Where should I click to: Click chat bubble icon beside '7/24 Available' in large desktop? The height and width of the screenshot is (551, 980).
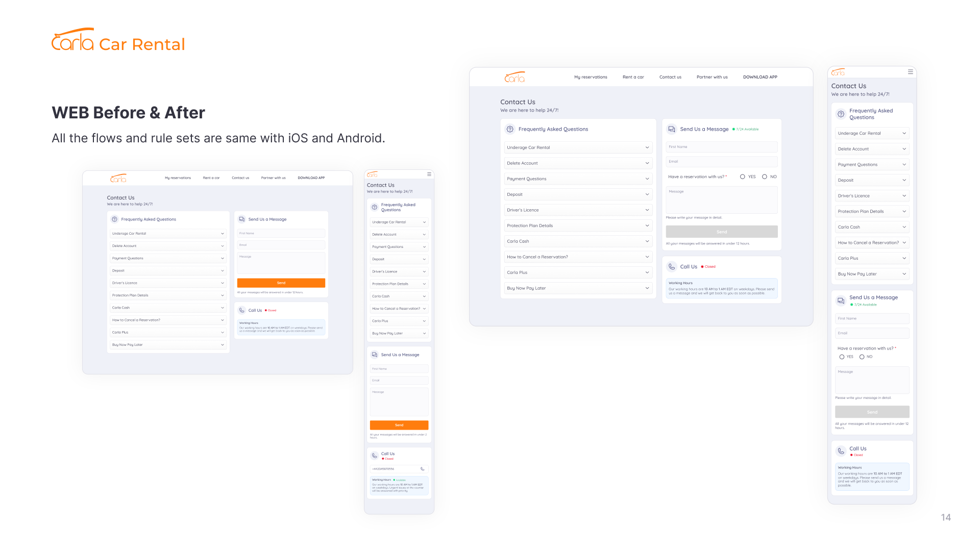(x=672, y=130)
